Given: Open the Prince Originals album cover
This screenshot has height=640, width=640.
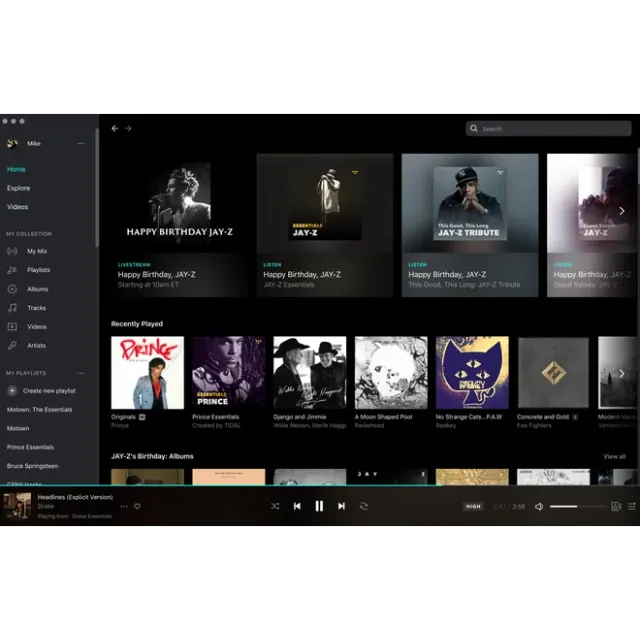Looking at the screenshot, I should 147,373.
